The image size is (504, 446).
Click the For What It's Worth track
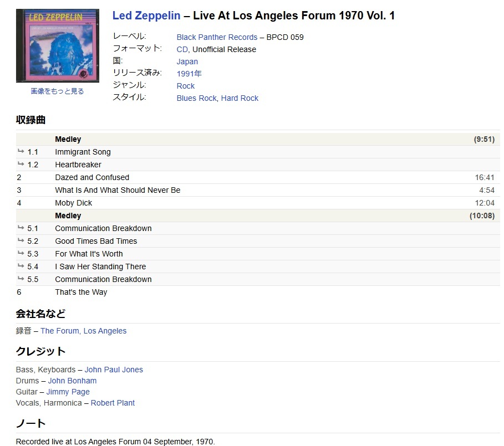[89, 254]
